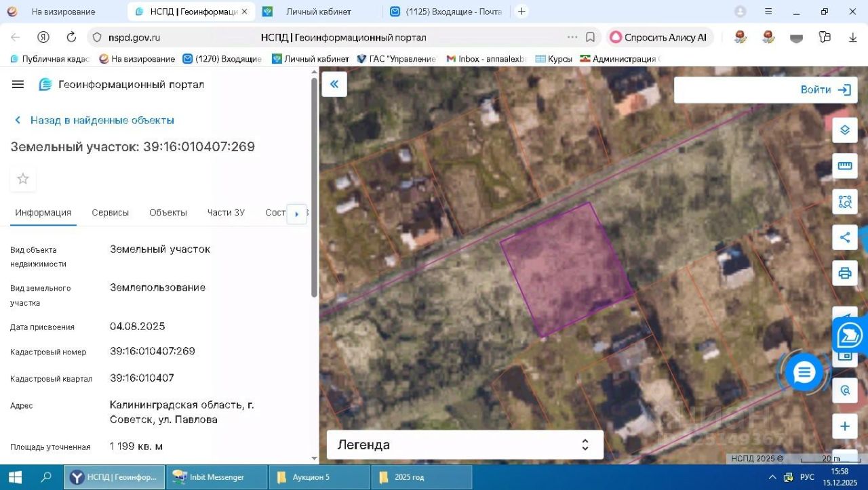
Task: Switch to Информация tab
Action: point(43,212)
